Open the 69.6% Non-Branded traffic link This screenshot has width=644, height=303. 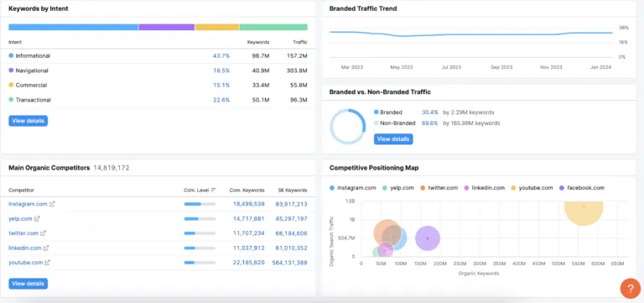429,123
